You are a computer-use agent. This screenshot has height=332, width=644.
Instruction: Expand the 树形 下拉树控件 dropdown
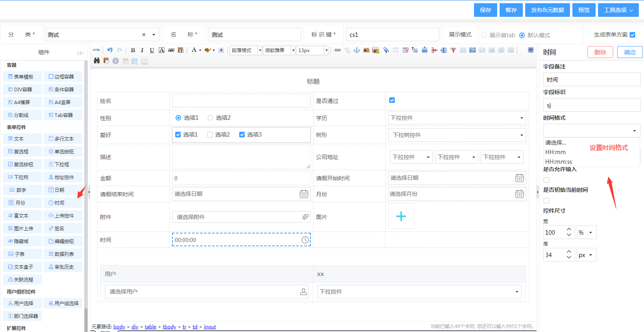click(x=457, y=135)
